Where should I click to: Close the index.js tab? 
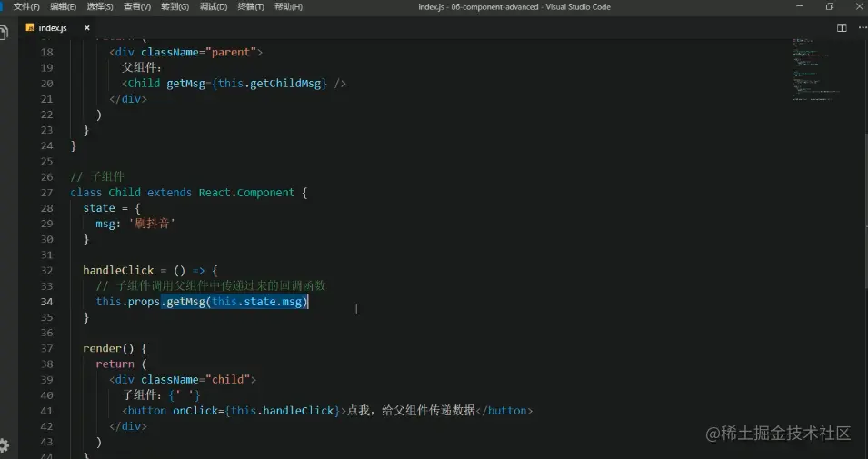(x=87, y=27)
